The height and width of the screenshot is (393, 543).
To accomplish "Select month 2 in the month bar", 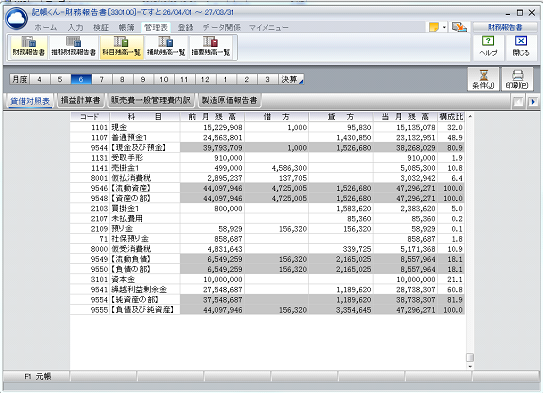I will coord(247,79).
